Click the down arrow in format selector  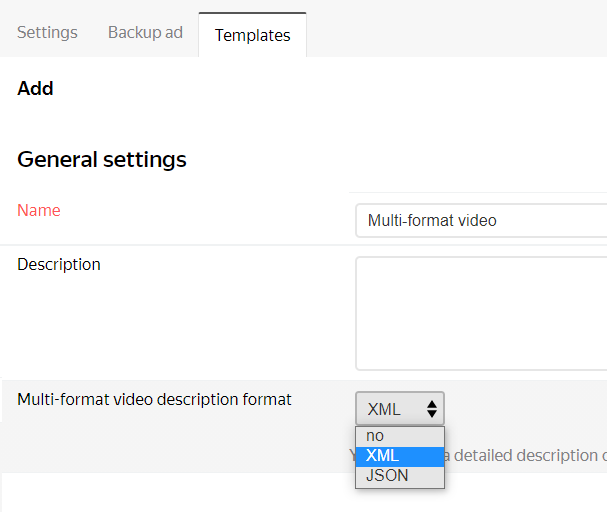tap(431, 413)
